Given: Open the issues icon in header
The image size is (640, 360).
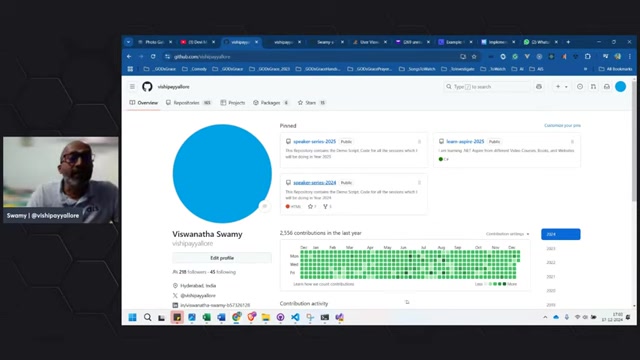Looking at the screenshot, I should (580, 87).
